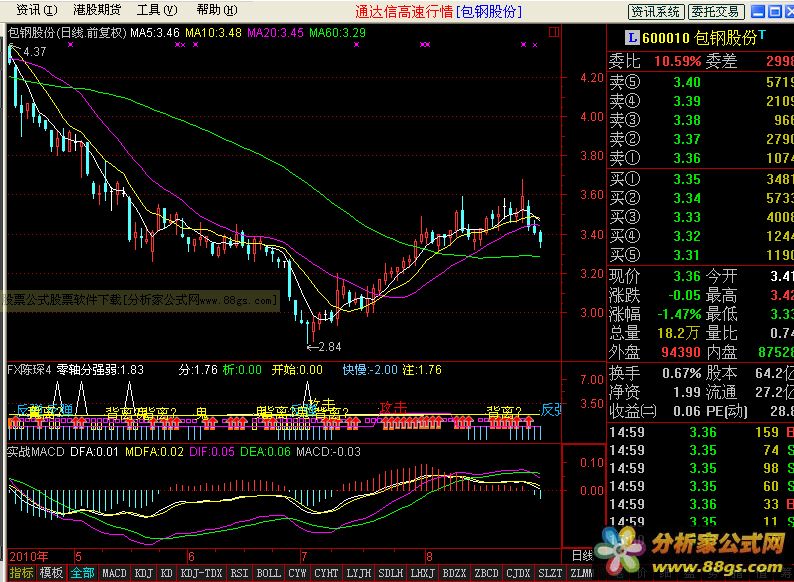Image resolution: width=794 pixels, height=582 pixels.
Task: Click the blue restore window icon
Action: click(x=775, y=12)
